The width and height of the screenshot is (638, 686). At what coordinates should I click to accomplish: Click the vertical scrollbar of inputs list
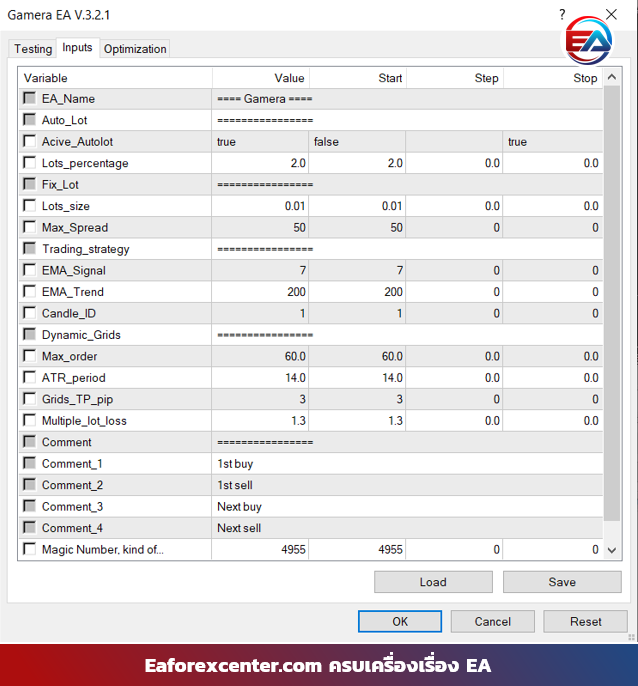(x=612, y=300)
